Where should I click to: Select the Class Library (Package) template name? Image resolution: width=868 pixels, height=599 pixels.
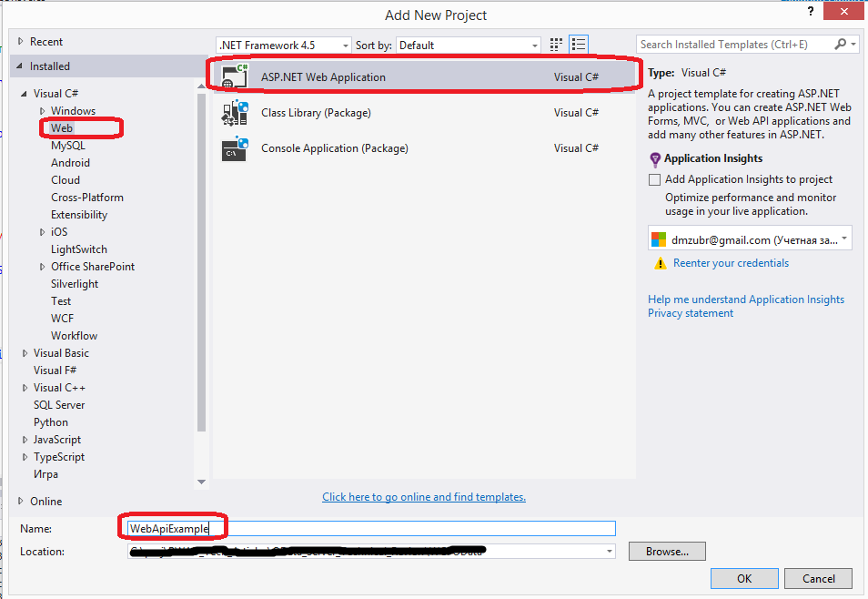316,113
